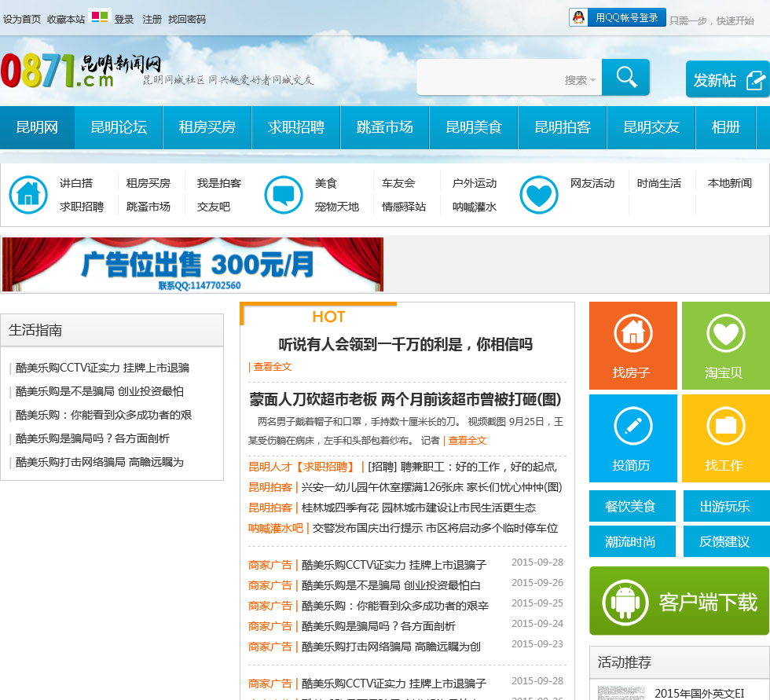This screenshot has height=700, width=770.
Task: Open the 商家广告 article dated 2015-09-26
Action: [x=391, y=585]
